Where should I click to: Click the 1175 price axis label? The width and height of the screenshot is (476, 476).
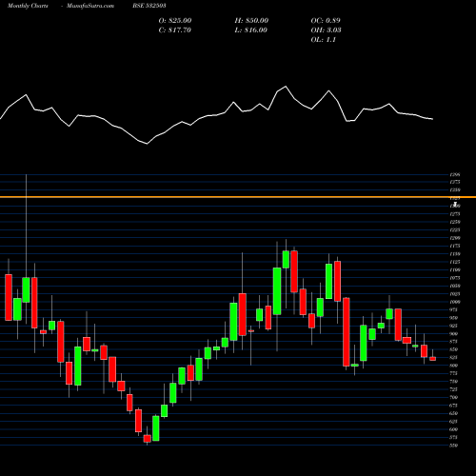tap(455, 246)
